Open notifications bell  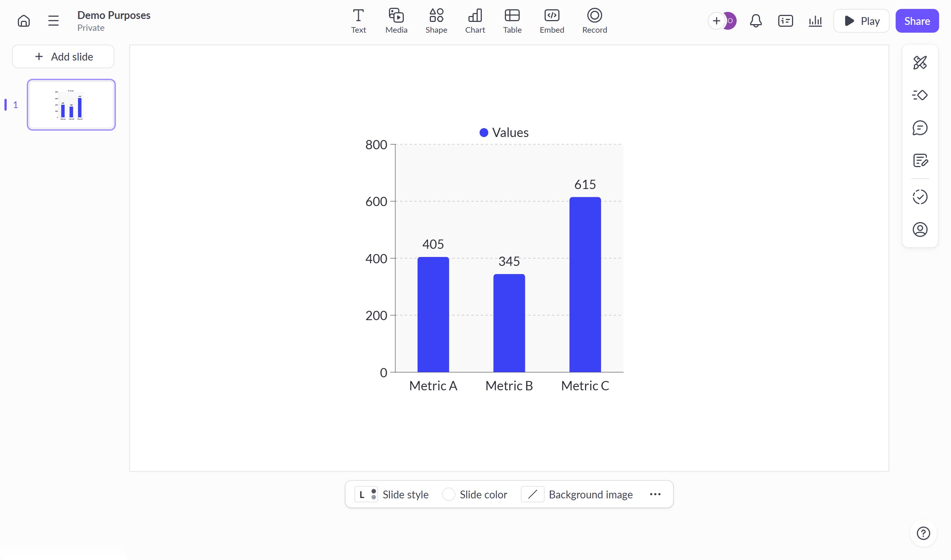click(x=756, y=21)
